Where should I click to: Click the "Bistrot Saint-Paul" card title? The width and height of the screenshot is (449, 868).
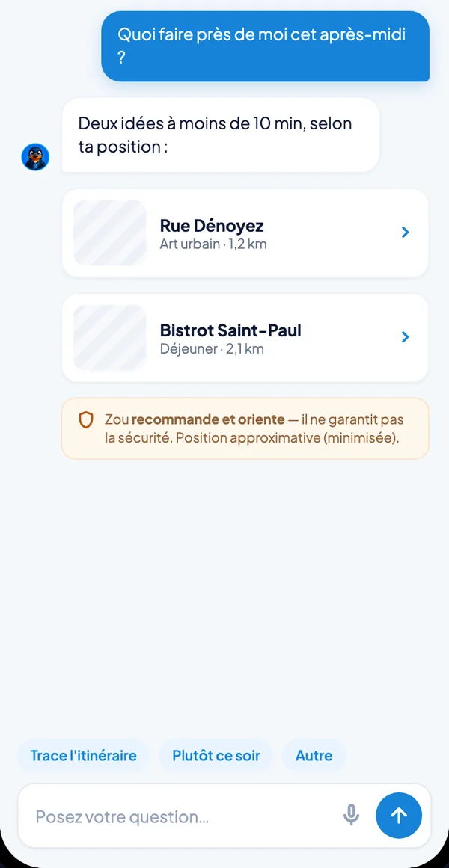(230, 330)
